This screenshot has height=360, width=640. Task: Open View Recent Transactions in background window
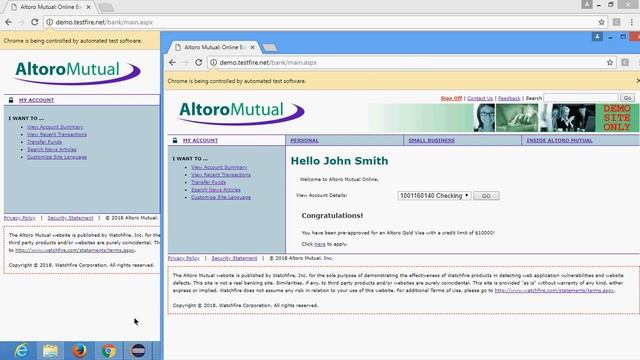tap(57, 134)
